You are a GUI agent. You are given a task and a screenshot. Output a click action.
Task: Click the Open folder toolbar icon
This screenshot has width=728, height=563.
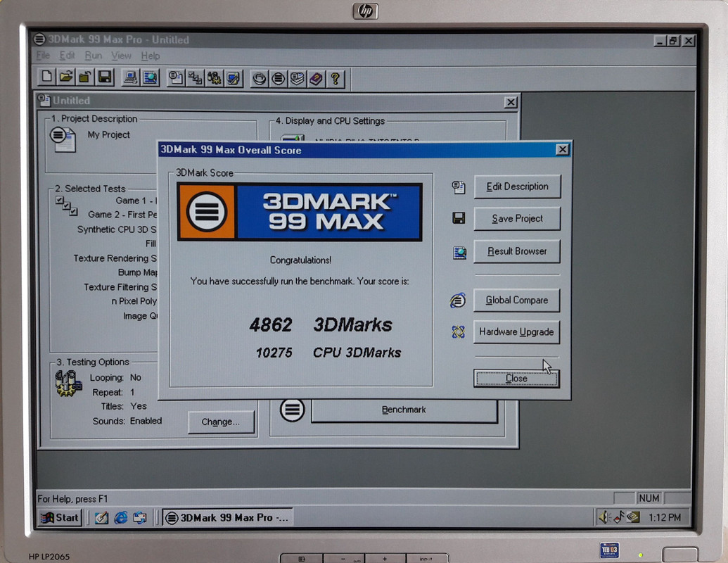point(66,77)
